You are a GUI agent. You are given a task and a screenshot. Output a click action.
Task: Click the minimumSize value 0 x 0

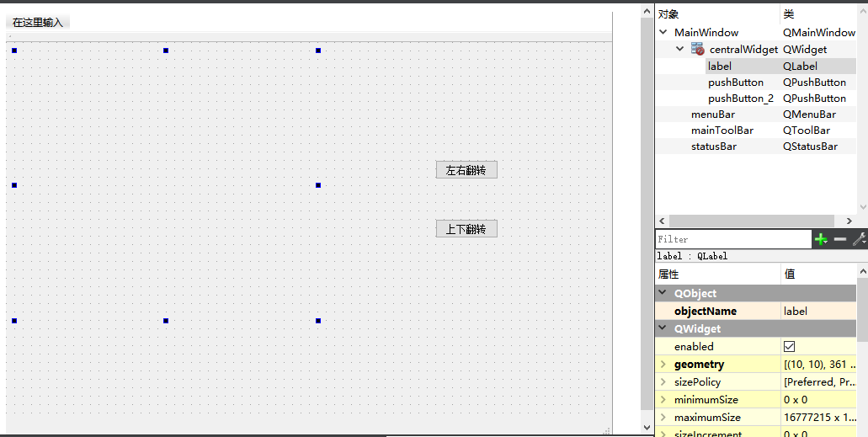tap(796, 400)
